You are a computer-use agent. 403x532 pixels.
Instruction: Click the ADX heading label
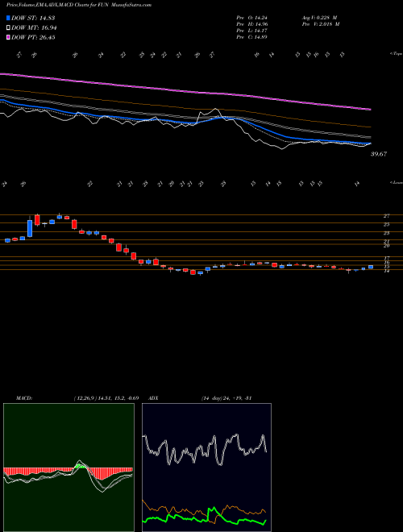tap(154, 397)
